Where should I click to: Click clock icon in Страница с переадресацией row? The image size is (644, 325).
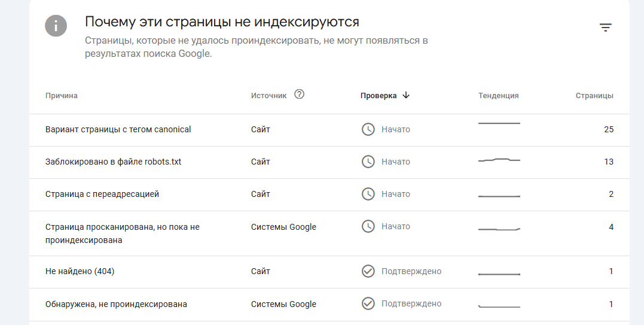pos(368,194)
